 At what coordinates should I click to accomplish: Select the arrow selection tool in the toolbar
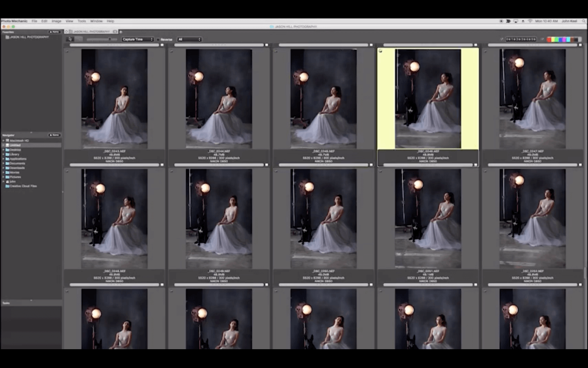click(x=69, y=39)
